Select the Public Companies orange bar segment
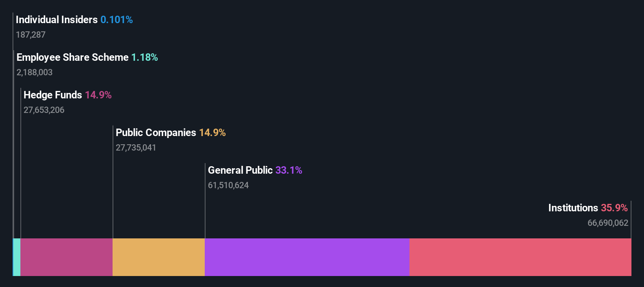The width and height of the screenshot is (644, 287). (158, 257)
